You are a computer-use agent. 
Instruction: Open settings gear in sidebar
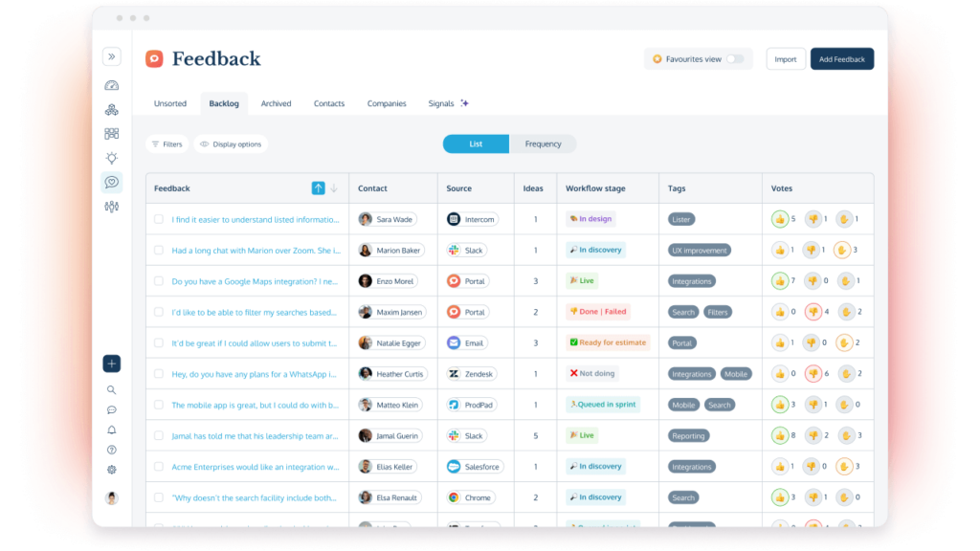(111, 470)
